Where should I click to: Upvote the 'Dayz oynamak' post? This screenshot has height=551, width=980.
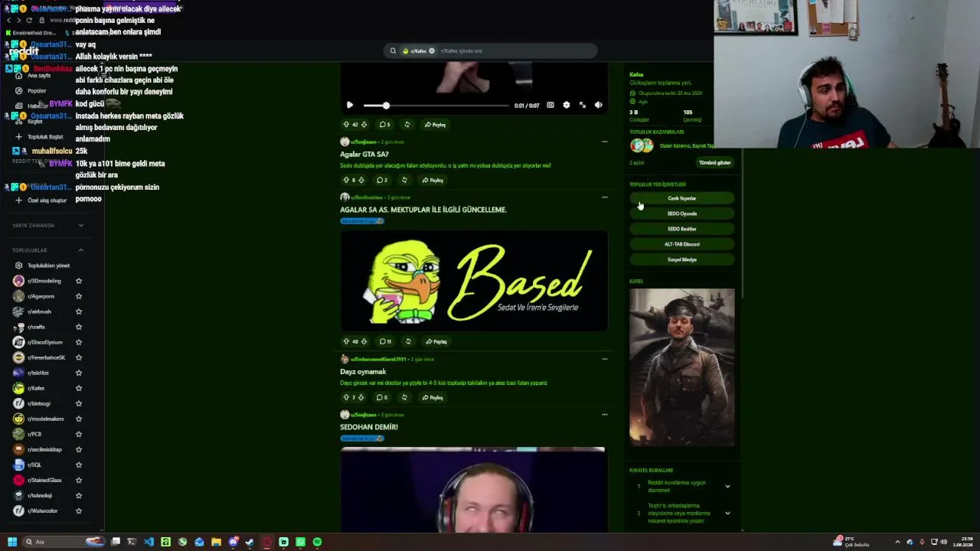346,397
